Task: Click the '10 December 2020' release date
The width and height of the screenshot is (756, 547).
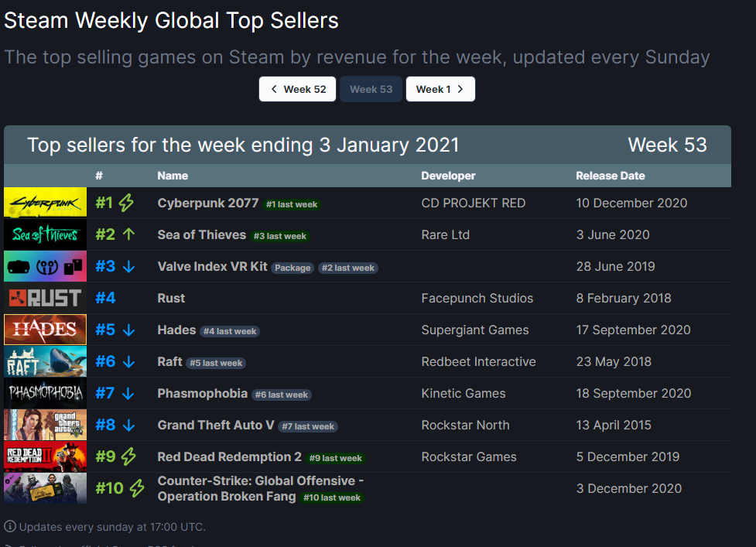Action: point(631,203)
